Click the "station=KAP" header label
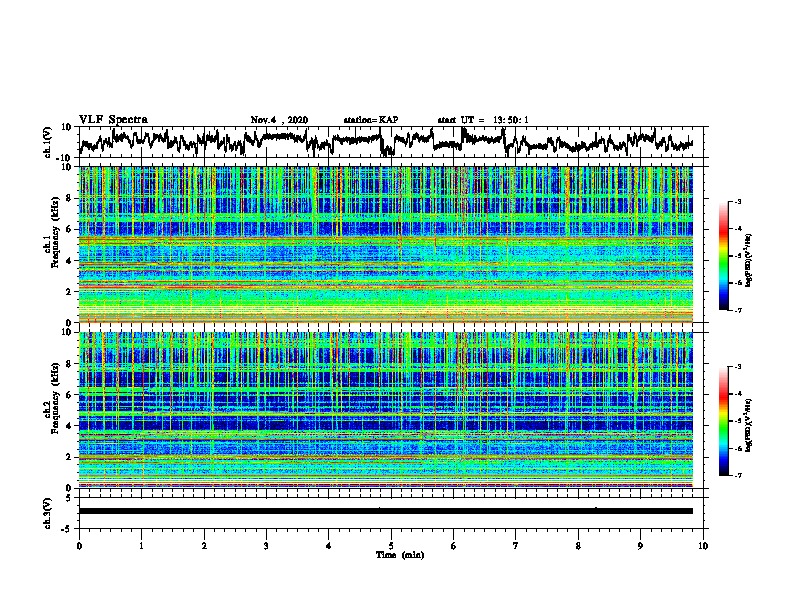This screenshot has height=612, width=792. coord(370,120)
